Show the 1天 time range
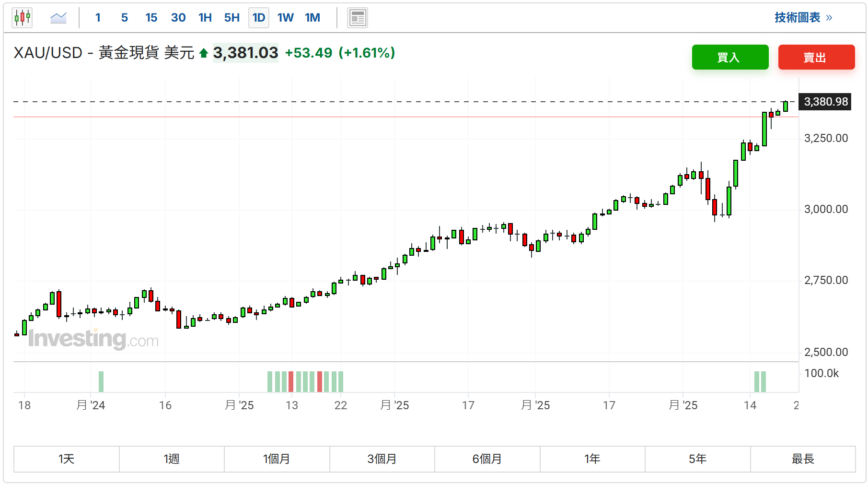Viewport: 868px width, 486px height. click(67, 459)
